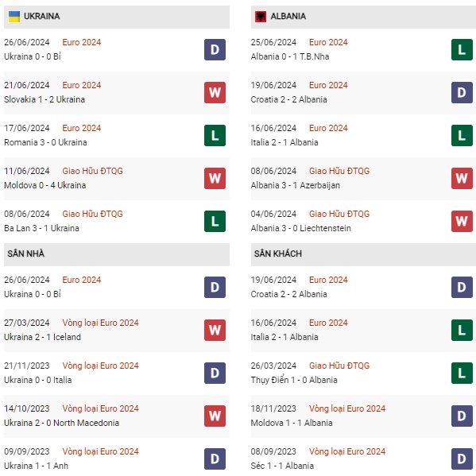Click the W badge for Albania 3 - 1 Azerbaijan

pos(462,178)
